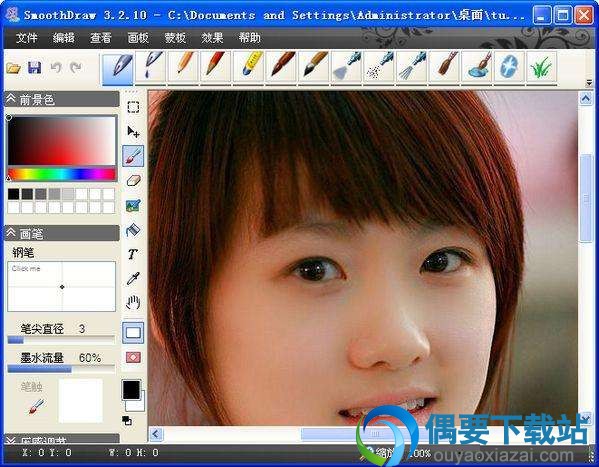Select the eyedropper color picker tool
The width and height of the screenshot is (599, 467).
click(x=133, y=279)
